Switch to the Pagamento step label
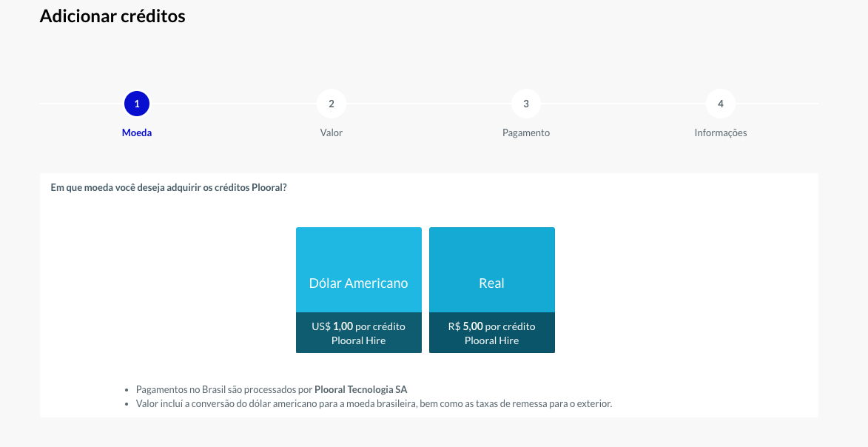This screenshot has width=868, height=447. 526,133
